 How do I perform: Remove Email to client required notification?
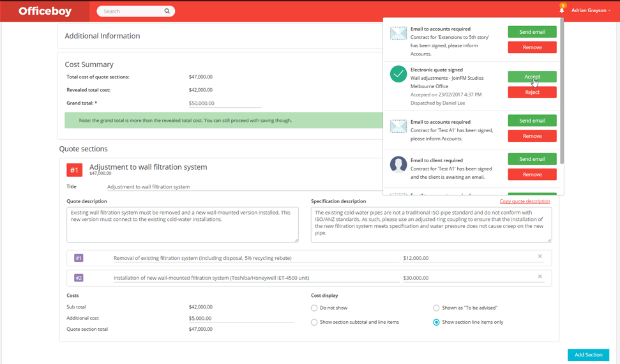click(532, 174)
